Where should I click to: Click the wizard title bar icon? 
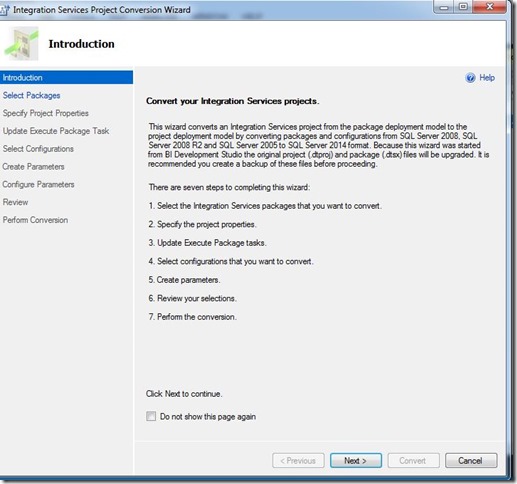(x=5, y=10)
